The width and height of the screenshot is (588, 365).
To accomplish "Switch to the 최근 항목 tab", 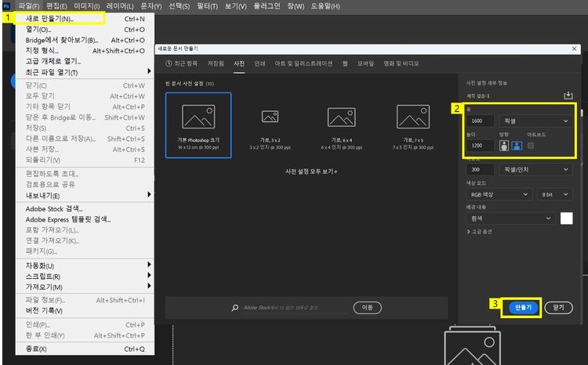I will [182, 63].
